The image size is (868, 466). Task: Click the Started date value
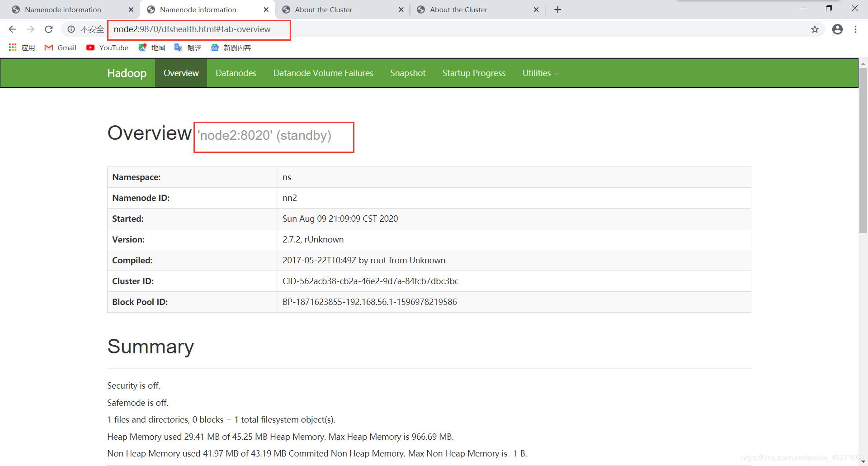pos(340,219)
